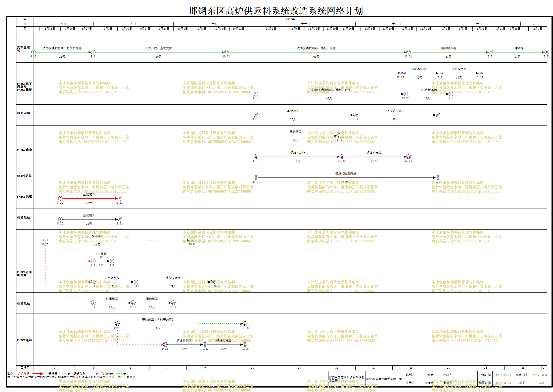Select node 15 dated 9.28
The image size is (553, 392).
(165, 345)
